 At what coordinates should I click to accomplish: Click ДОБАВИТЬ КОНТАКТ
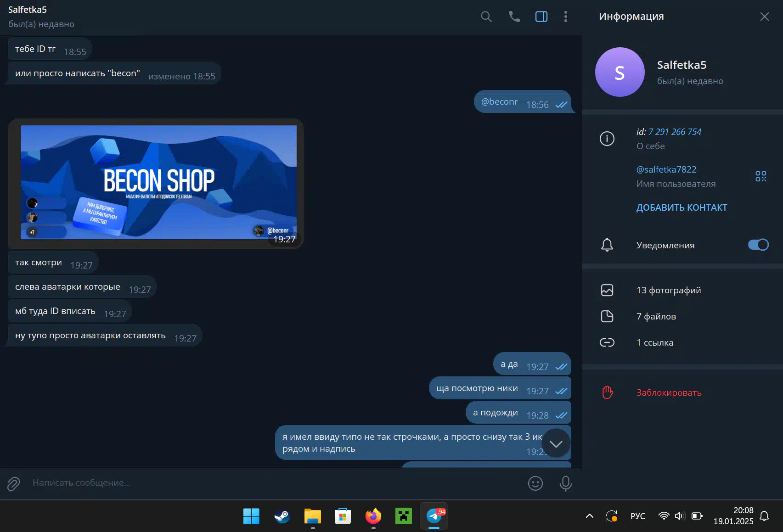(x=682, y=207)
